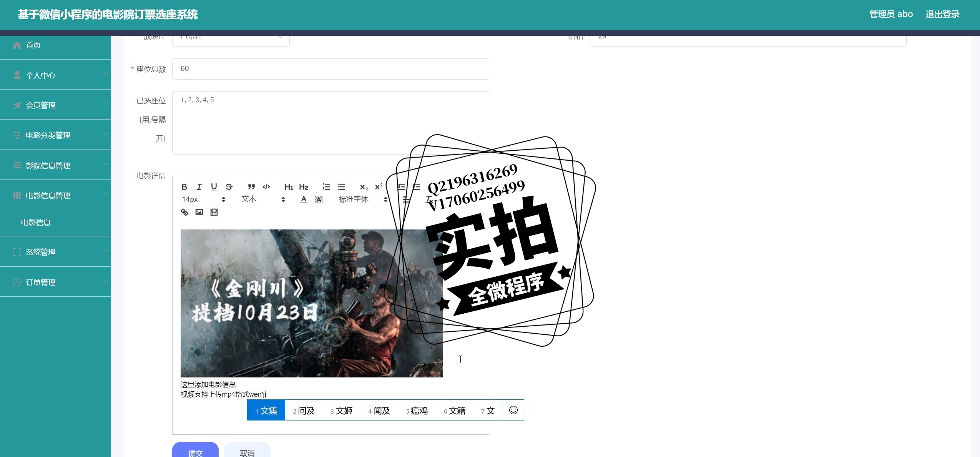This screenshot has width=980, height=457.
Task: Insert a code block in the editor
Action: tap(266, 187)
